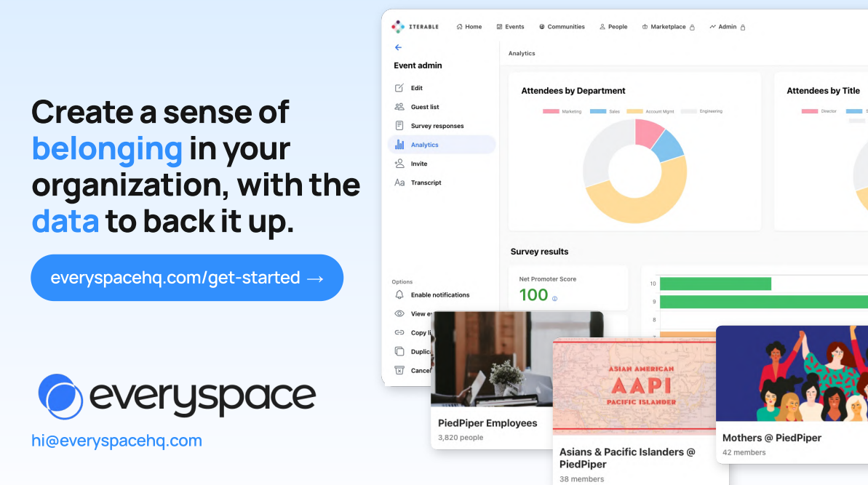Navigate to Communities from the navbar

(x=562, y=26)
